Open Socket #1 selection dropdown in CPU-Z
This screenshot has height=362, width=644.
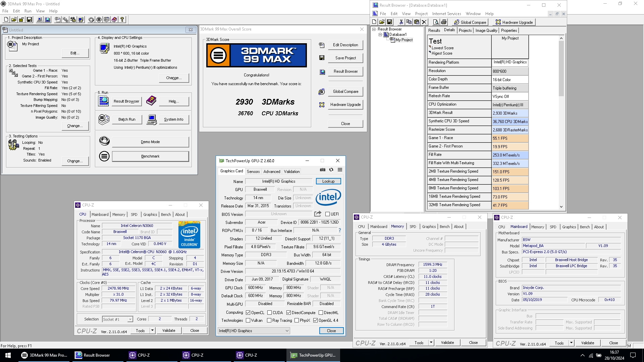point(117,319)
